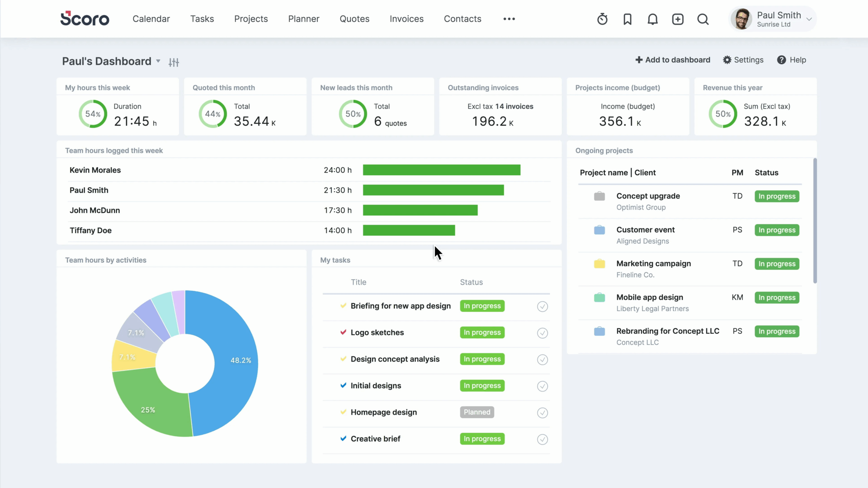
Task: Click Add to dashboard button
Action: 673,60
